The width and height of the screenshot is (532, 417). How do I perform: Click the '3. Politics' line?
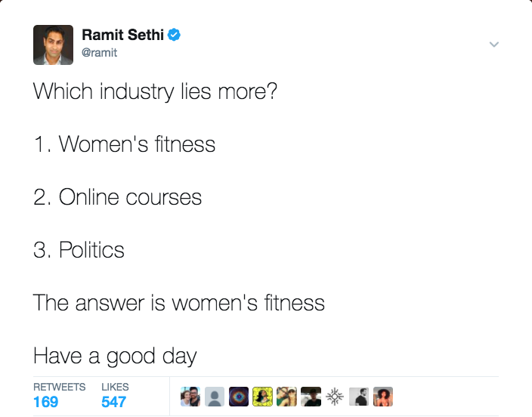tap(79, 250)
